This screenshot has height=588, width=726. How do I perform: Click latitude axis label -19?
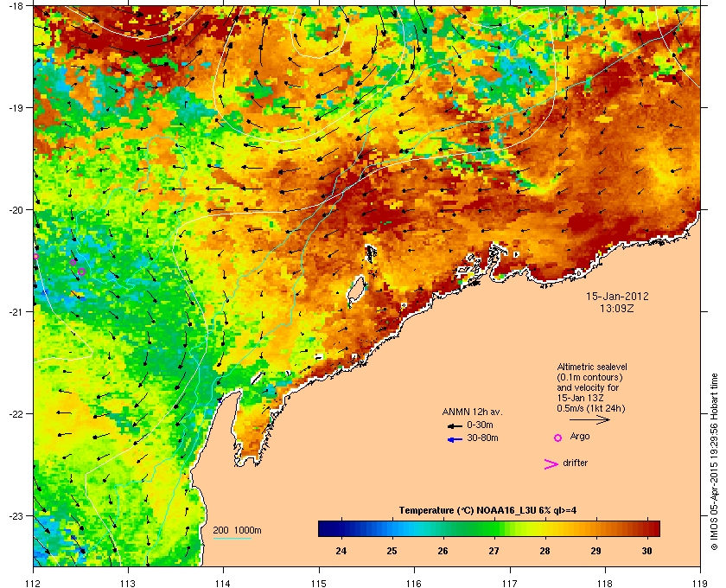(x=16, y=107)
